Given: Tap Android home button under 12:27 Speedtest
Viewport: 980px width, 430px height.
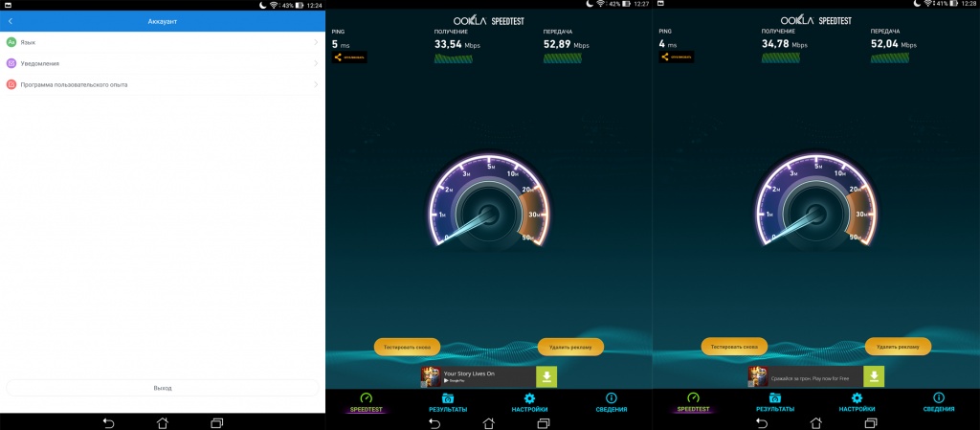Looking at the screenshot, I should click(489, 422).
